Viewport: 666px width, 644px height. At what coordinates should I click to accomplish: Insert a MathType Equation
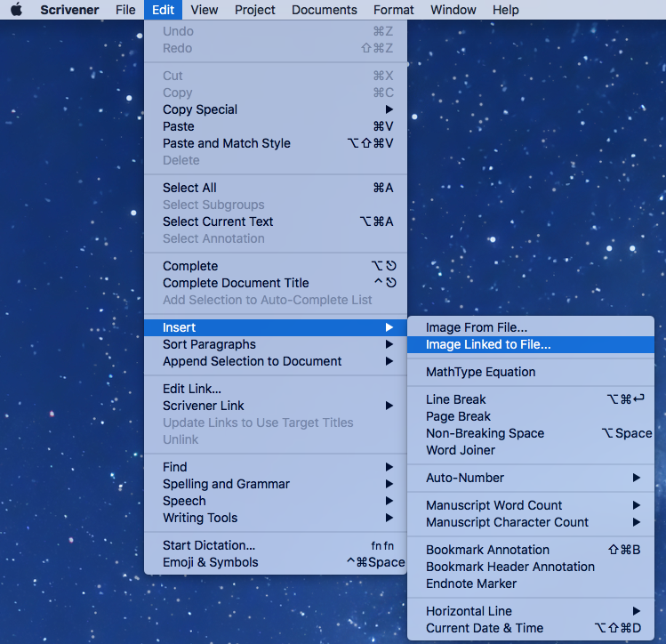(x=531, y=372)
